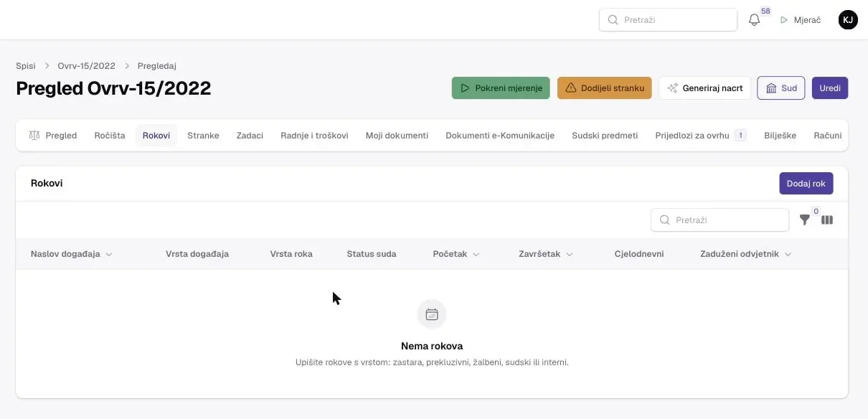Sort by Zaduženi odvjetnik column

(746, 254)
